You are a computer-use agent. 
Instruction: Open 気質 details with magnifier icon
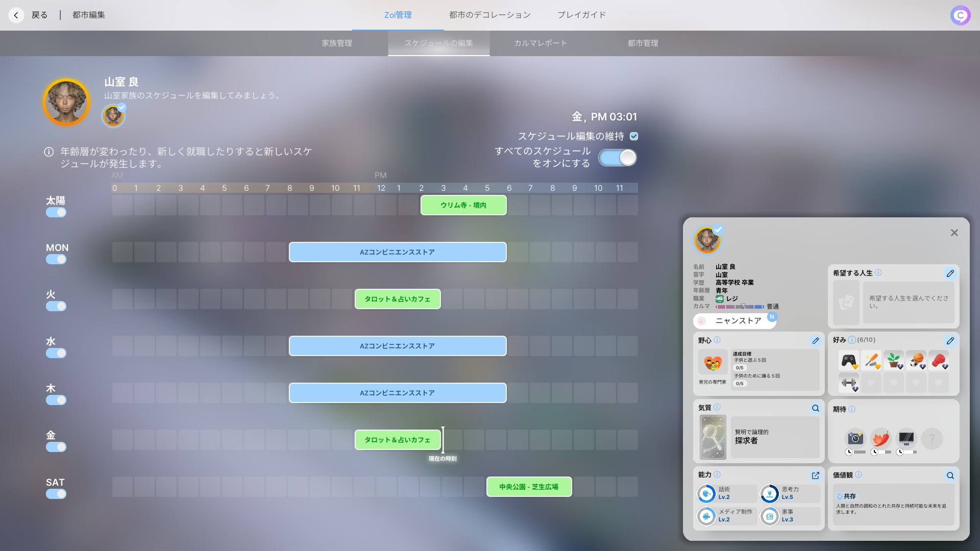click(815, 408)
